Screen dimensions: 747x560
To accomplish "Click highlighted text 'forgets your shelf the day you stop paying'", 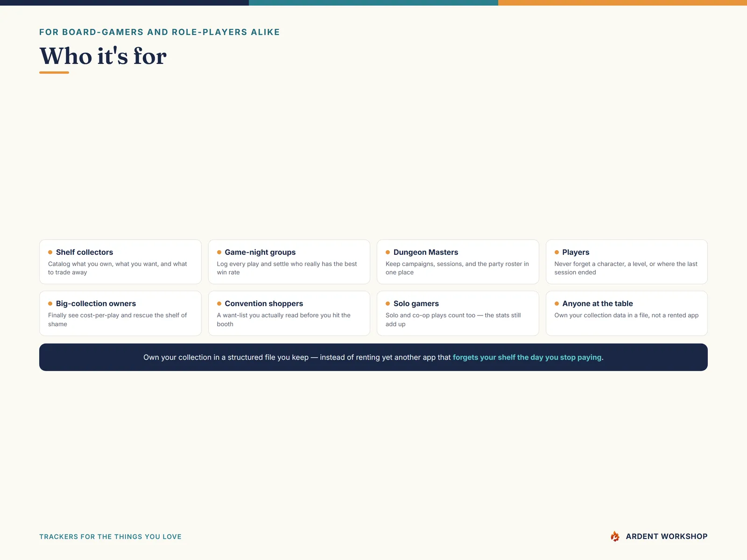I will [527, 357].
